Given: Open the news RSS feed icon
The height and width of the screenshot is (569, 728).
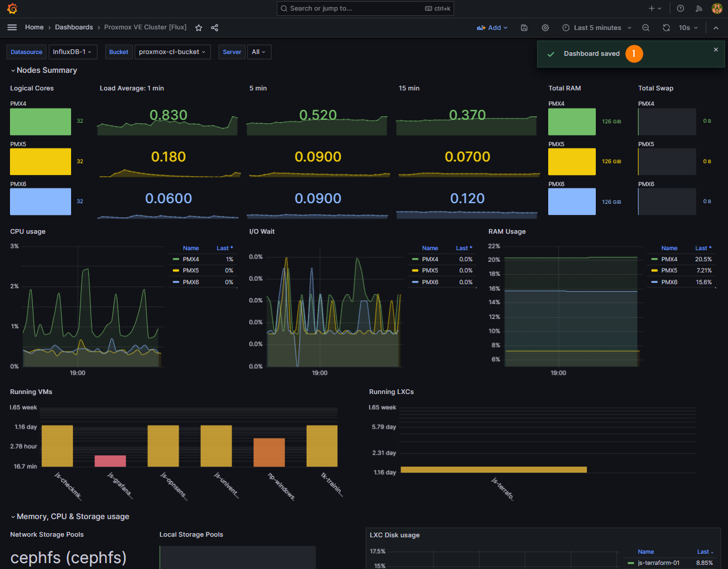Looking at the screenshot, I should click(699, 8).
